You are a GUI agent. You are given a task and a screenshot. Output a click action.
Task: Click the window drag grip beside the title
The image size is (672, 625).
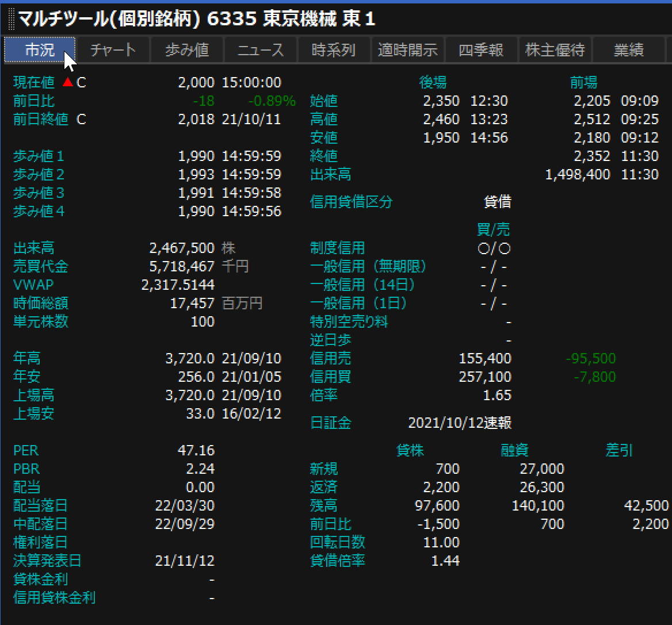[12, 20]
